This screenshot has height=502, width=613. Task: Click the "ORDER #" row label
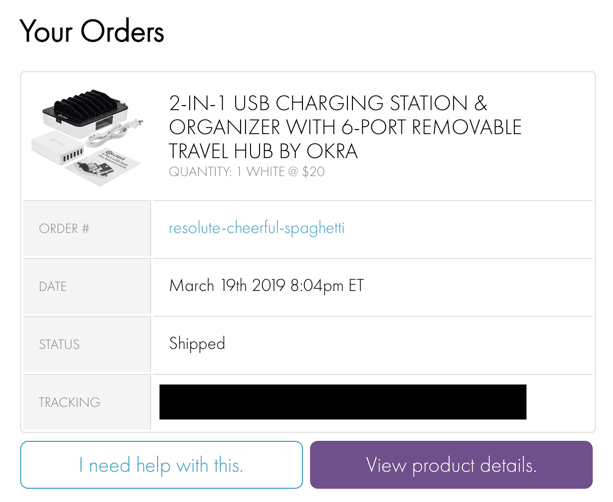pyautogui.click(x=64, y=229)
